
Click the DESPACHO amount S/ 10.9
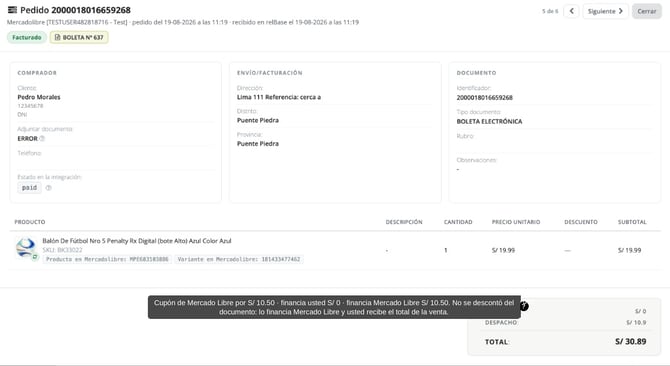(x=636, y=322)
